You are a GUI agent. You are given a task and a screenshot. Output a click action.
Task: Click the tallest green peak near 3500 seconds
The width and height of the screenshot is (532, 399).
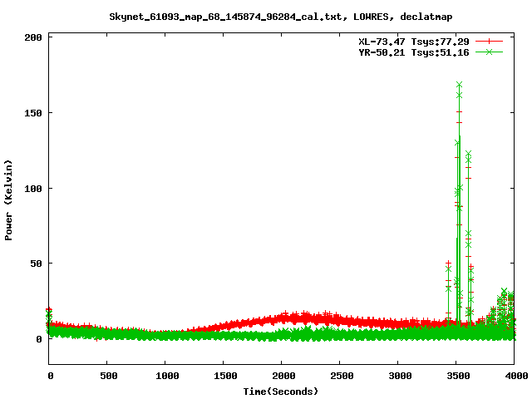coord(459,85)
